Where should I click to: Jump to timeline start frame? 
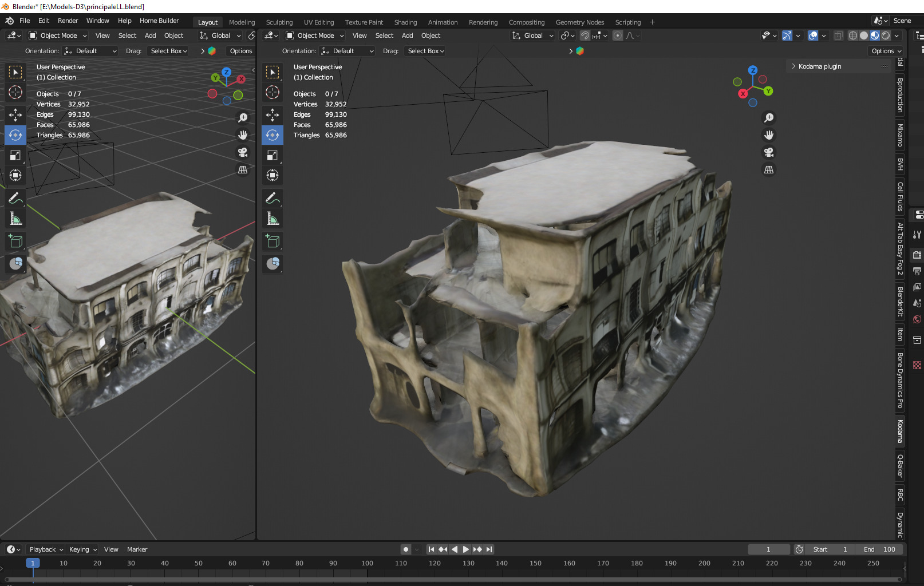point(431,549)
